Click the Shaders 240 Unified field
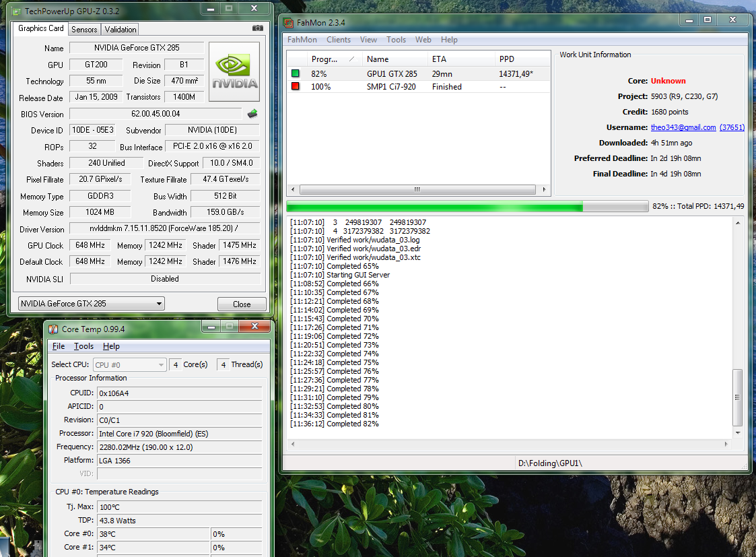Viewport: 756px width, 557px height. pyautogui.click(x=106, y=163)
